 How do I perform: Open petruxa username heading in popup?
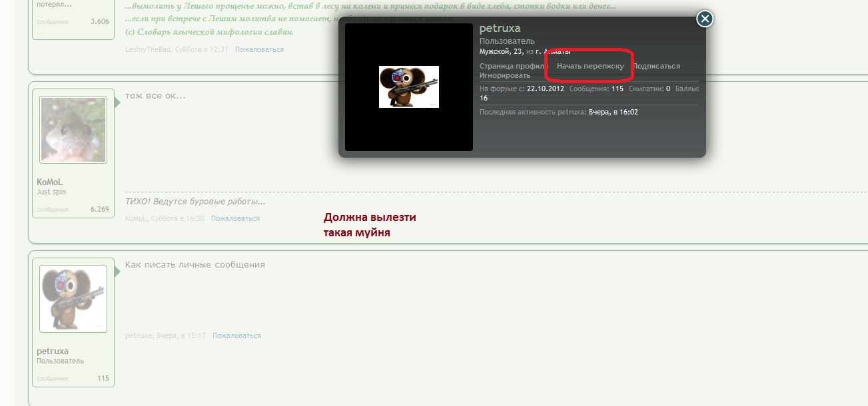pyautogui.click(x=500, y=29)
